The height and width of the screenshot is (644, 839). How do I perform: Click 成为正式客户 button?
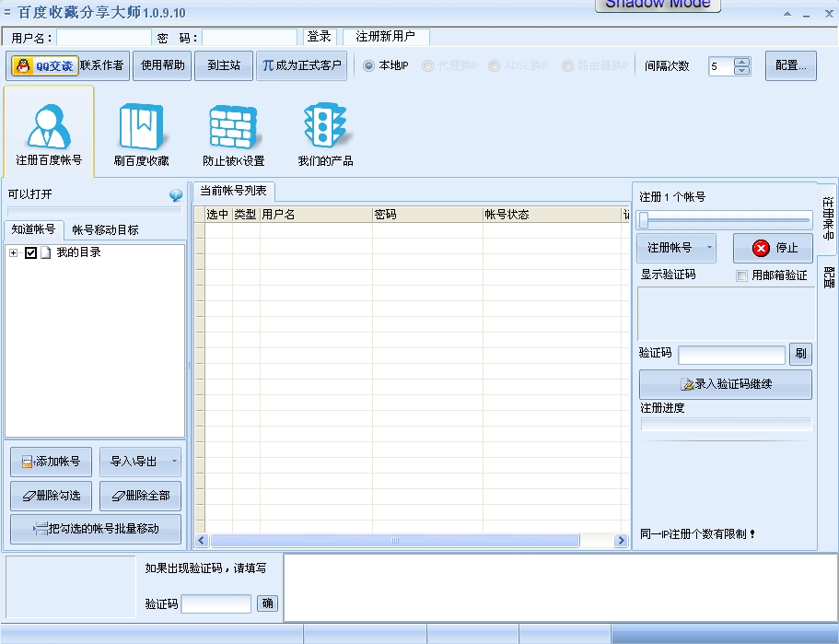(x=302, y=65)
